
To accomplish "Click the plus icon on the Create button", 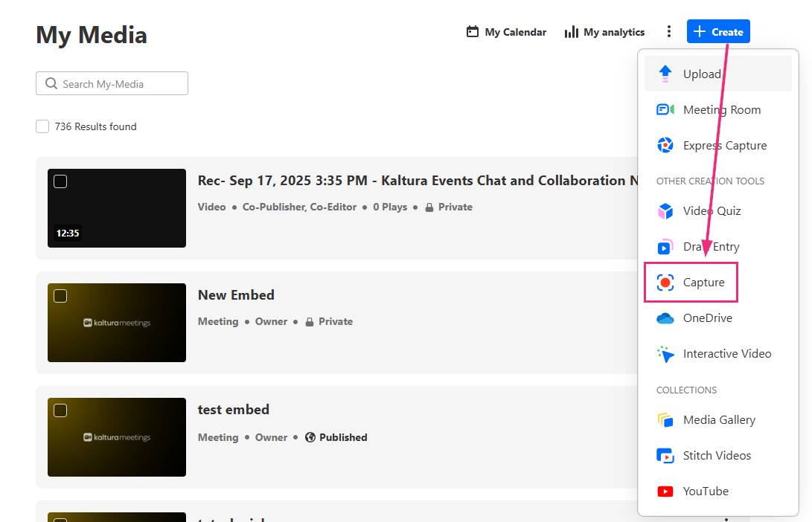I will (699, 31).
